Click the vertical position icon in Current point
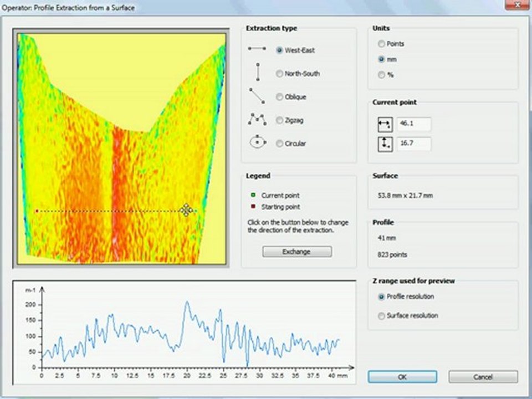 click(x=385, y=144)
